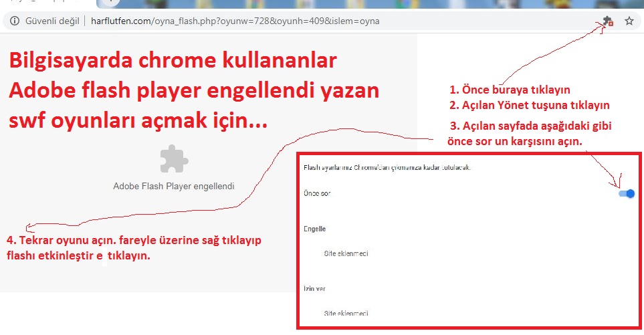Click 'Site eklenmedi' under Engelle
This screenshot has width=644, height=335.
[x=346, y=253]
